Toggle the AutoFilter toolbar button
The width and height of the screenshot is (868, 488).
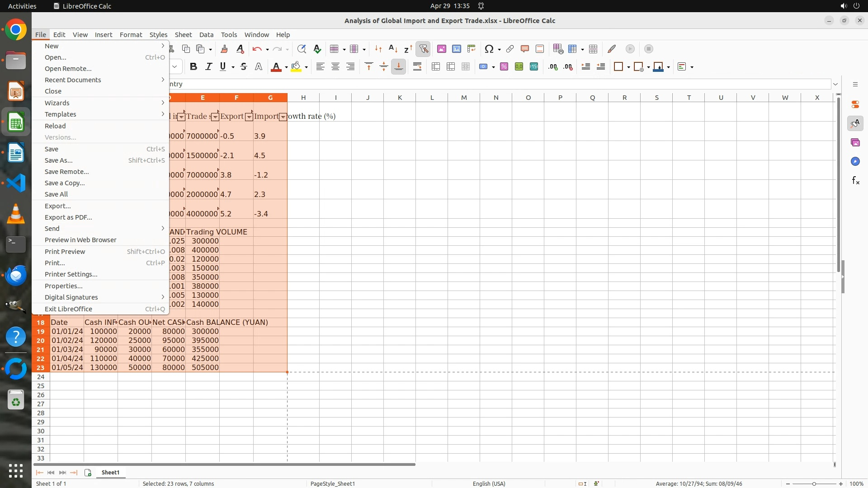pos(424,49)
